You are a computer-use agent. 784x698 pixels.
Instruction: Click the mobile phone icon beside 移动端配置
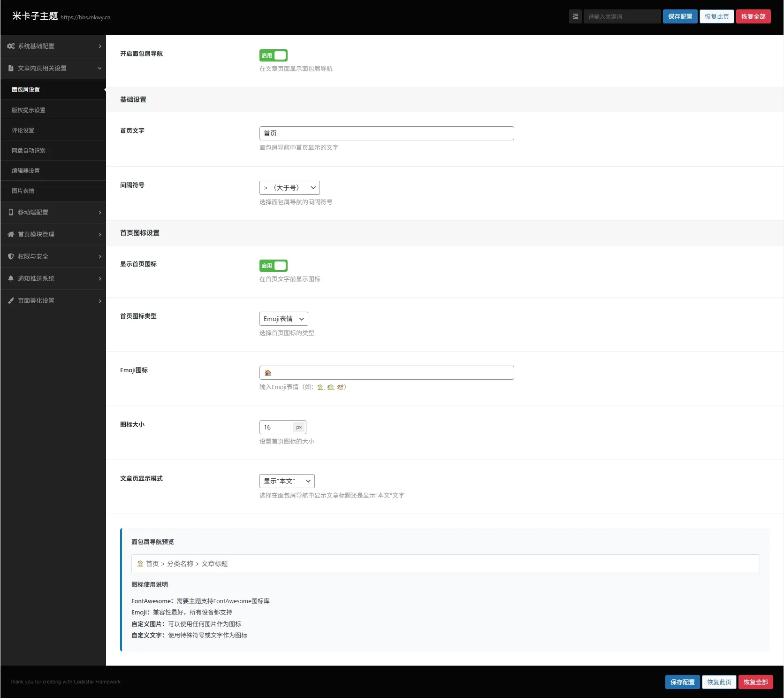11,212
